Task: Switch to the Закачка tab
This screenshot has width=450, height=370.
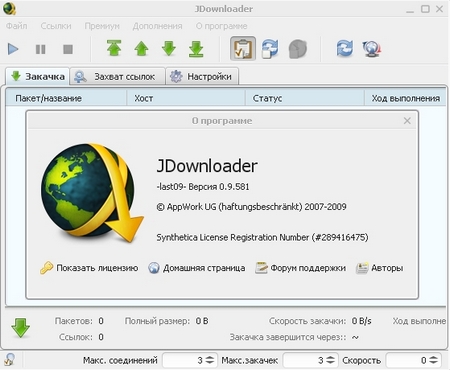Action: pos(38,76)
